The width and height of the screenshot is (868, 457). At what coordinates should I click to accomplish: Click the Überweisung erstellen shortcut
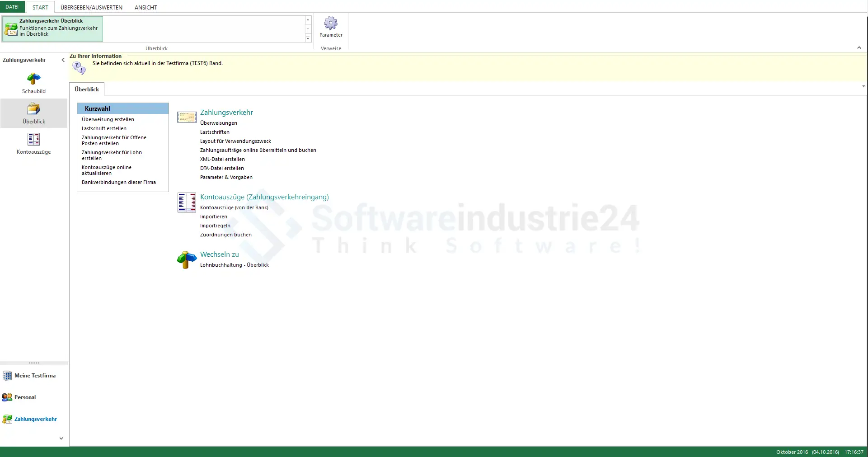tap(108, 119)
